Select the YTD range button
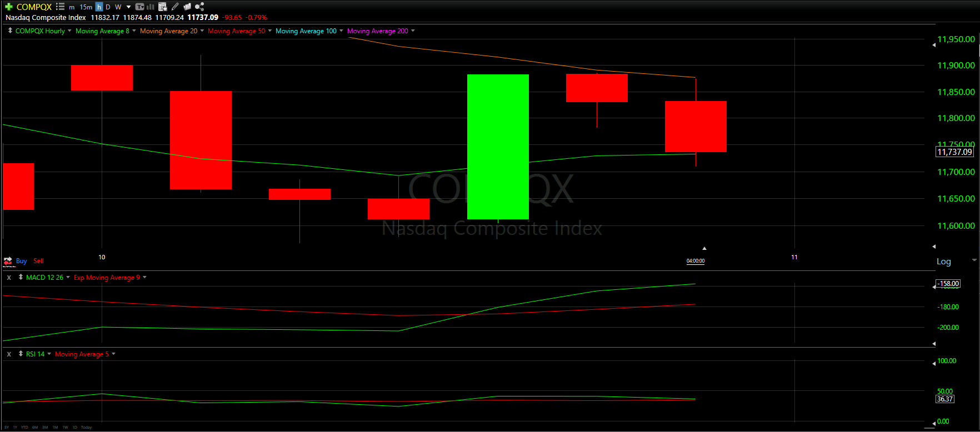The image size is (980, 432). (x=24, y=427)
